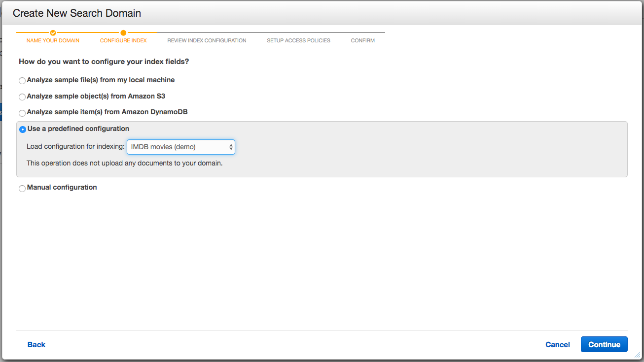Jump to Review Index Configuration step

click(207, 40)
